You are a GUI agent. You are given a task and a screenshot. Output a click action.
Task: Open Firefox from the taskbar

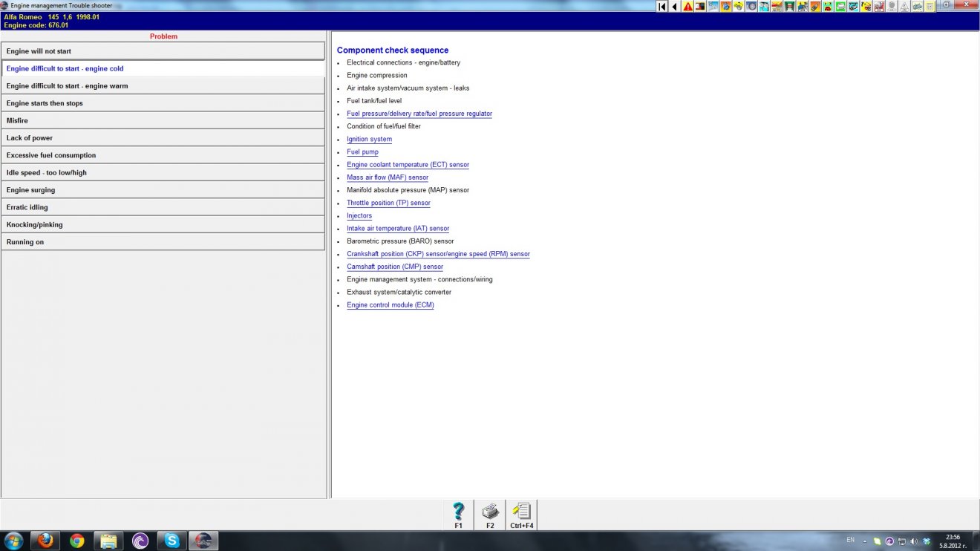(45, 541)
